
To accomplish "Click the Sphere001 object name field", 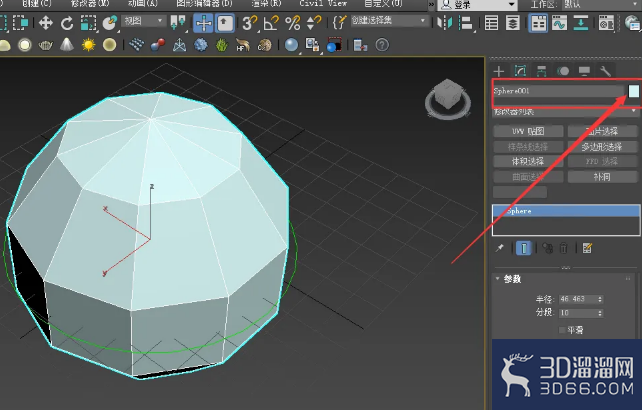I will pyautogui.click(x=558, y=91).
